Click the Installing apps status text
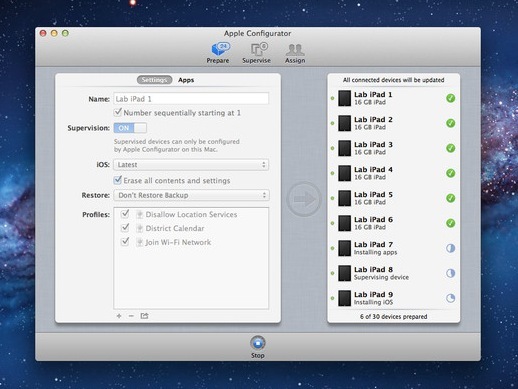This screenshot has height=389, width=518. [375, 252]
